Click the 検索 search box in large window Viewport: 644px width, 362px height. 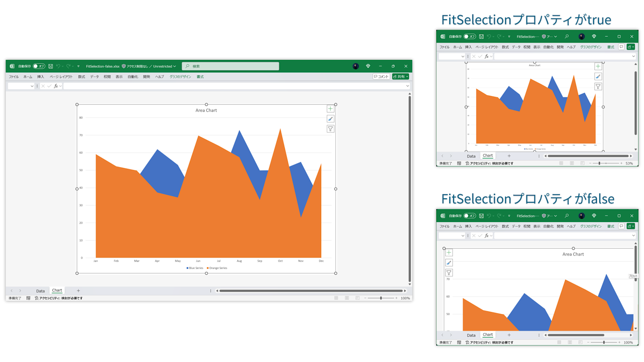(231, 66)
